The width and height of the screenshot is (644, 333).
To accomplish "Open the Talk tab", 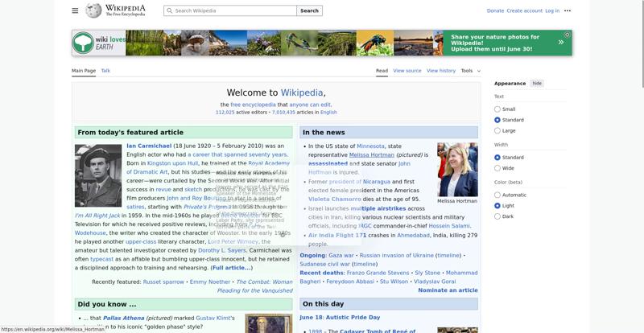I will click(105, 71).
